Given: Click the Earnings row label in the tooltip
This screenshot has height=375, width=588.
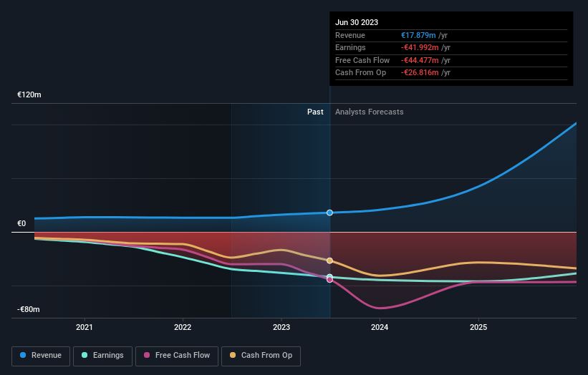Looking at the screenshot, I should 350,47.
